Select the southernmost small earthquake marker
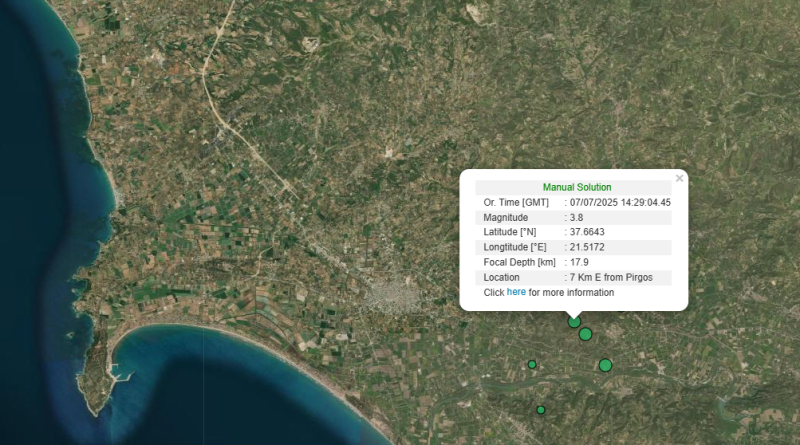Viewport: 800px width, 445px height. (x=541, y=410)
